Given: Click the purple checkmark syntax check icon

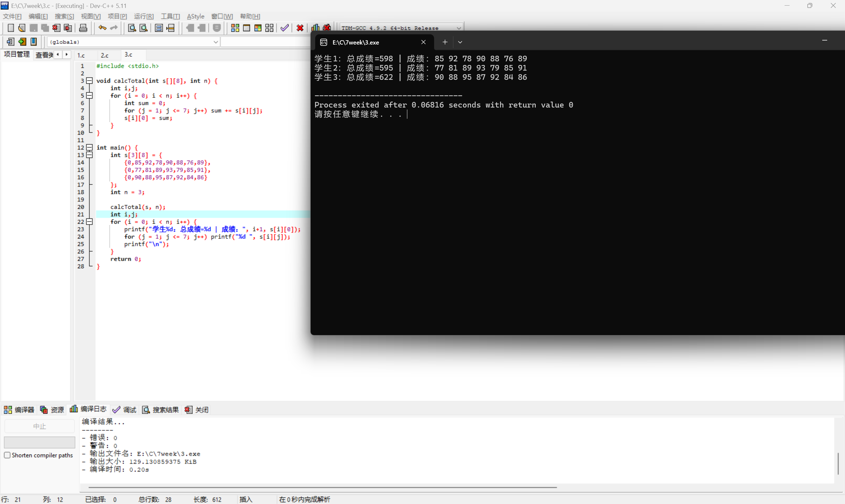Looking at the screenshot, I should [285, 28].
